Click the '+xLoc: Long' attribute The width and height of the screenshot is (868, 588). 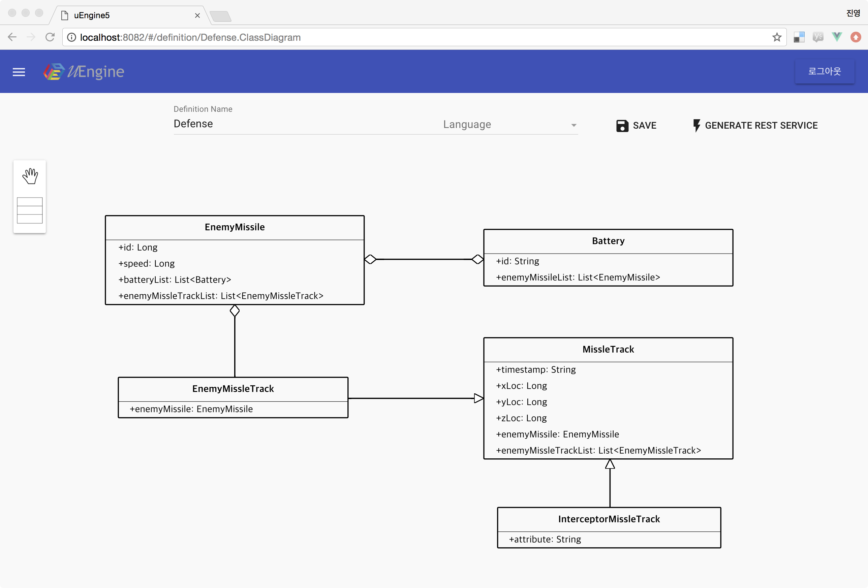(x=521, y=386)
